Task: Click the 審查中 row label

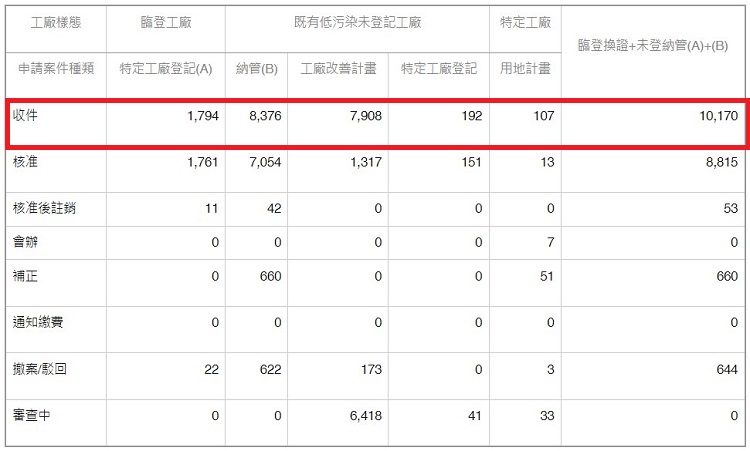Action: click(x=32, y=415)
